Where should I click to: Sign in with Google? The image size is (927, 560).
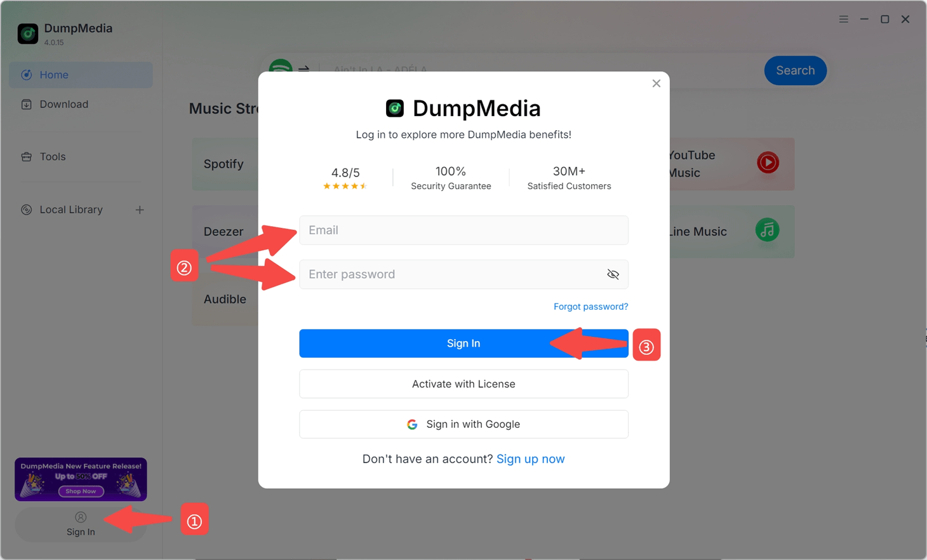[x=463, y=424]
